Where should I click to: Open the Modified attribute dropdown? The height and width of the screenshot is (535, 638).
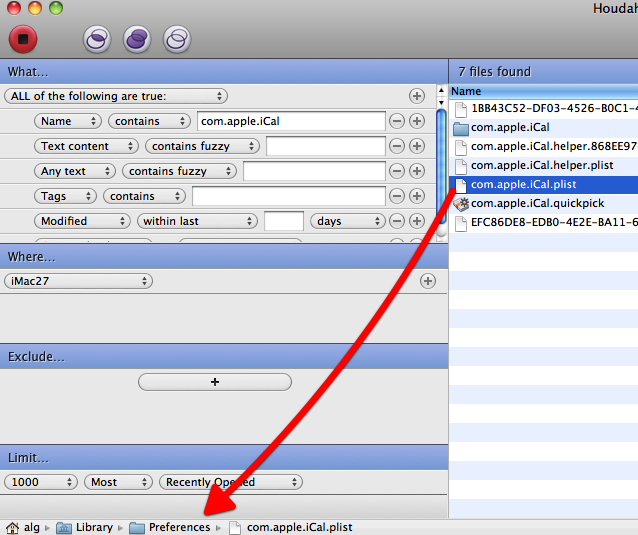[83, 221]
